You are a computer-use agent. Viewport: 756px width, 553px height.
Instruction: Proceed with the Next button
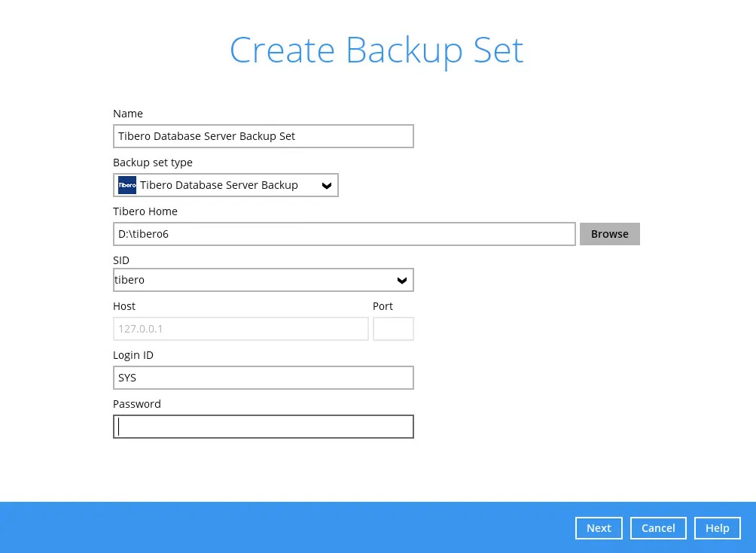coord(599,528)
